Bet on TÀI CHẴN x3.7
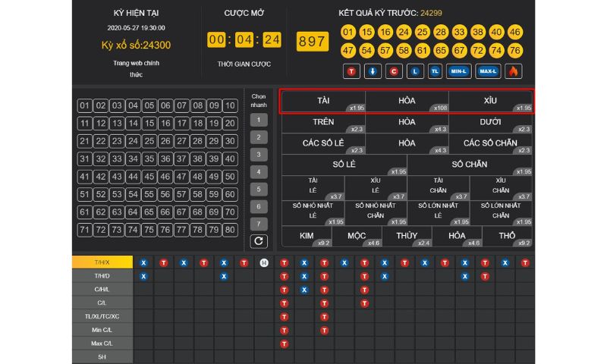The height and width of the screenshot is (364, 607). (439, 188)
